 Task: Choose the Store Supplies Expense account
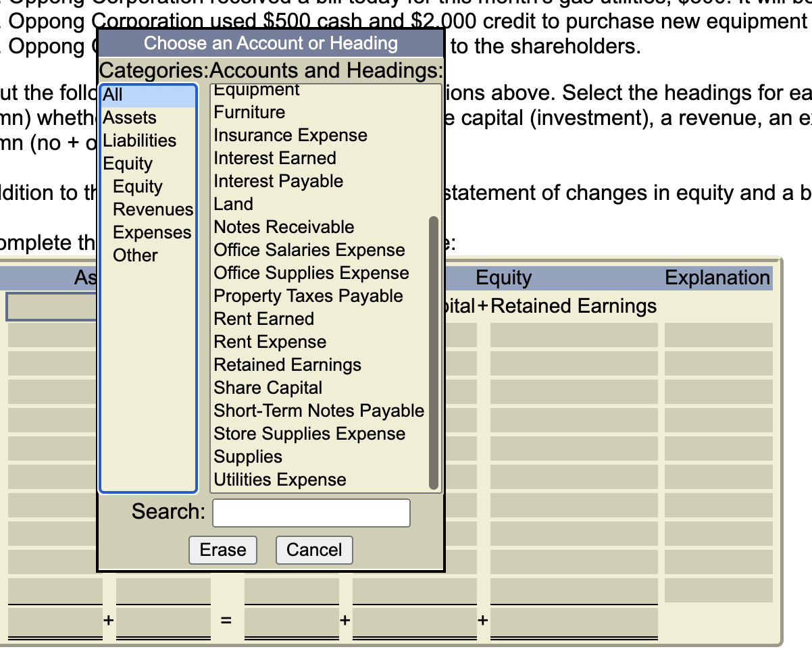(320, 434)
